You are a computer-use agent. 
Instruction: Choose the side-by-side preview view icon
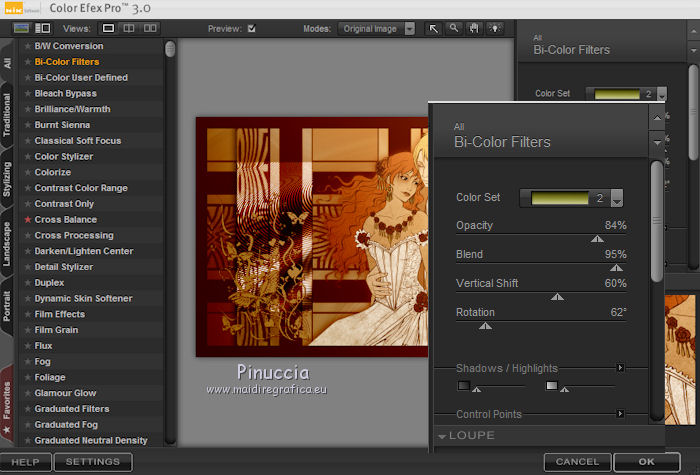point(149,28)
